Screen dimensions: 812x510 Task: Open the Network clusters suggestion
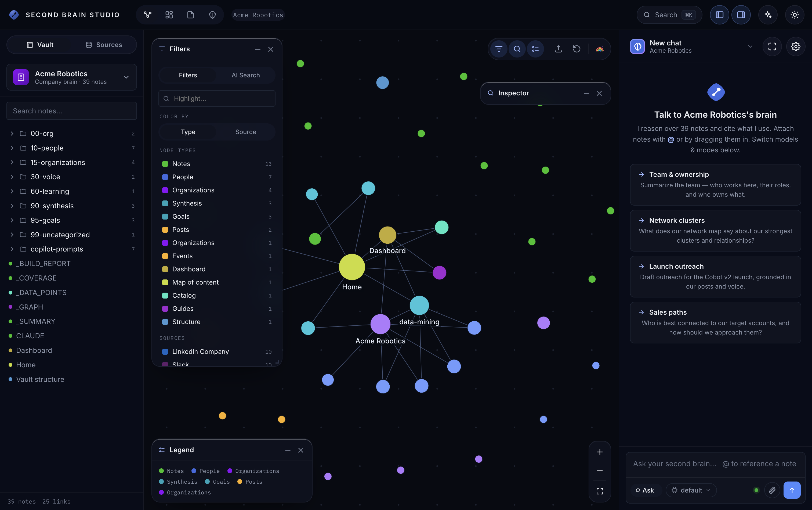coord(715,230)
